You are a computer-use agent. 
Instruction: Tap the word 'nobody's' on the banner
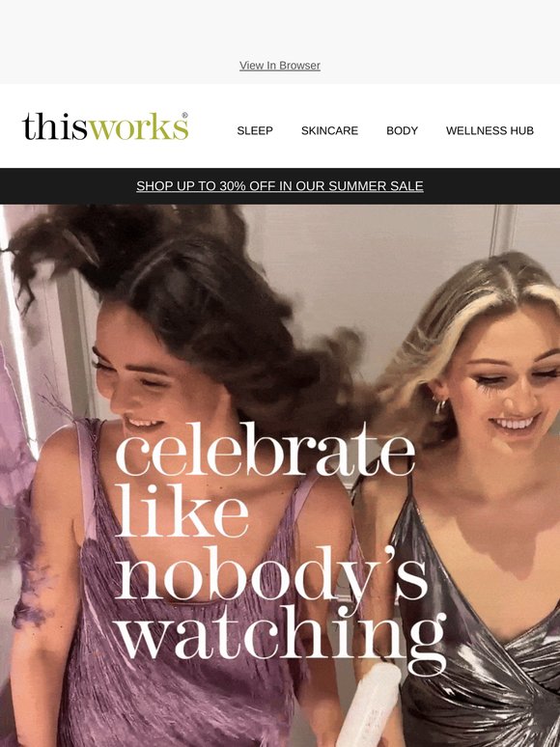(x=271, y=573)
